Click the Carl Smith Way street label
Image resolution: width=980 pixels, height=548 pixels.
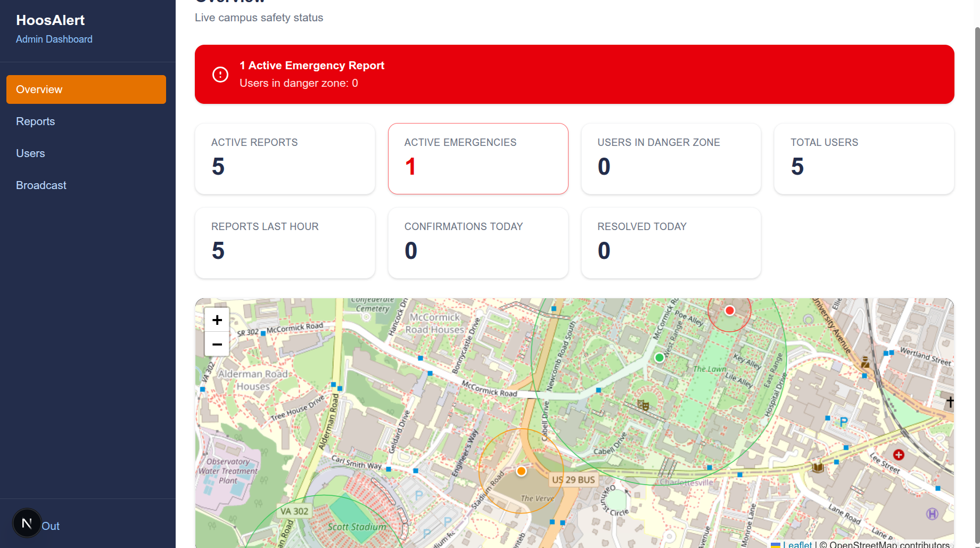(x=357, y=462)
